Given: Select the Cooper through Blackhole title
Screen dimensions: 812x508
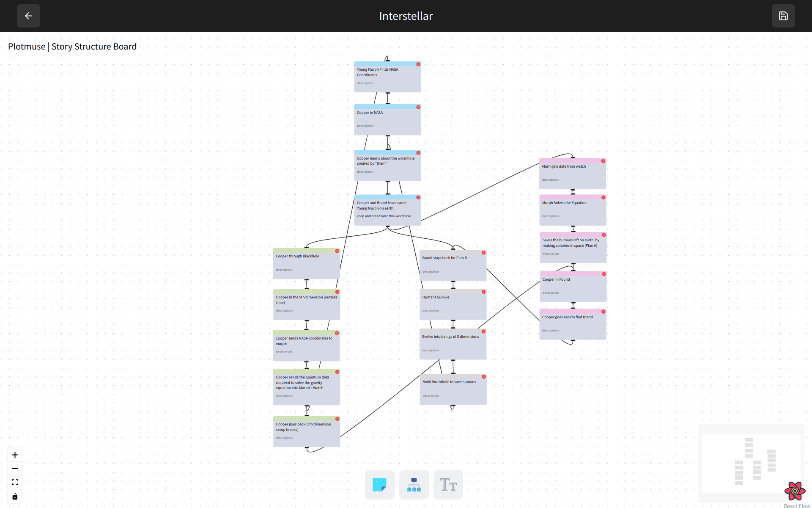Looking at the screenshot, I should (x=297, y=256).
